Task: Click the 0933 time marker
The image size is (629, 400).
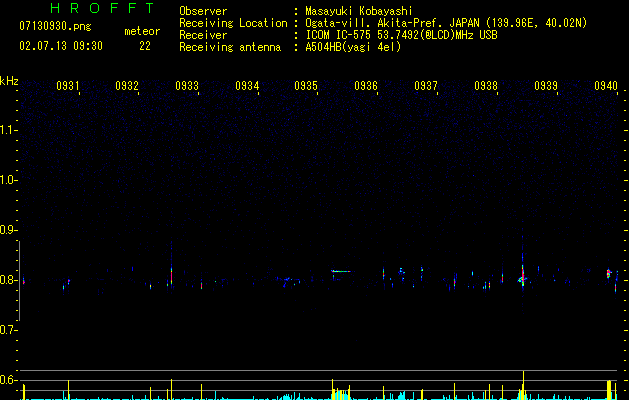Action: click(x=187, y=85)
